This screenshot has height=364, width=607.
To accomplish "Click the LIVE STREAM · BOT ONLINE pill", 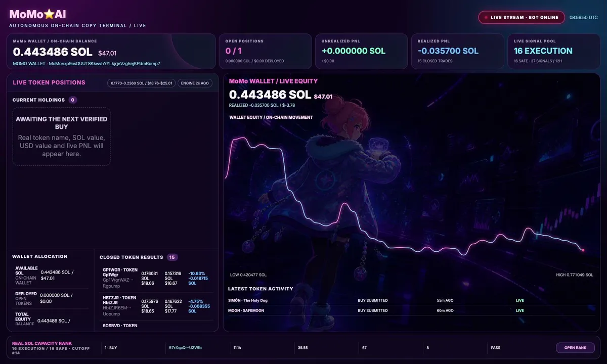I will (x=522, y=17).
